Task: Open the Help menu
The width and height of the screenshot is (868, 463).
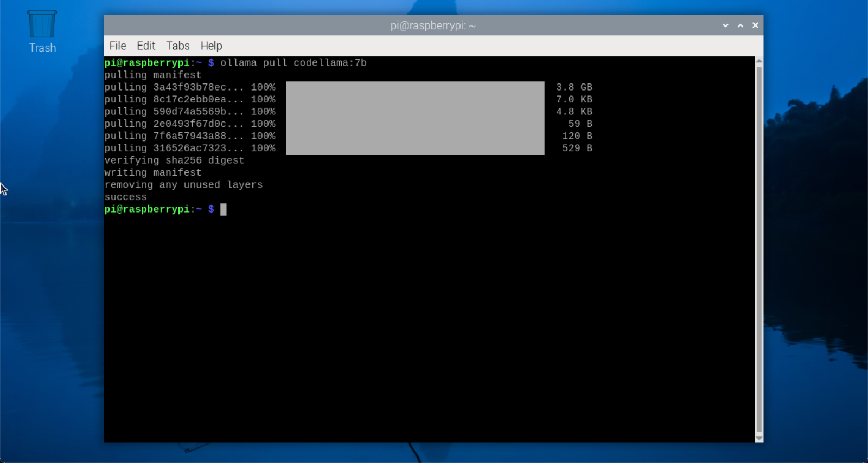Action: pyautogui.click(x=211, y=46)
